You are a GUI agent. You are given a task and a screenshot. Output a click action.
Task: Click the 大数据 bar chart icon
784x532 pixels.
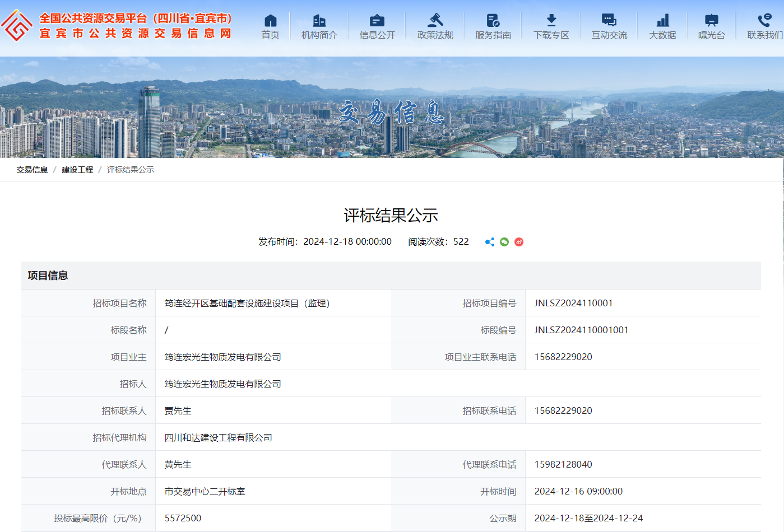tap(663, 21)
